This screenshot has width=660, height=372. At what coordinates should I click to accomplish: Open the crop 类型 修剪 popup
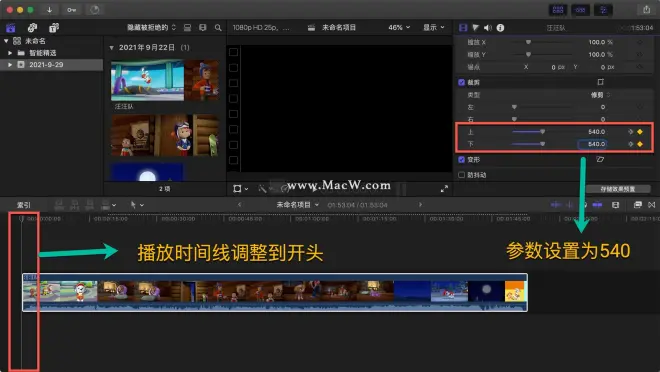[600, 95]
